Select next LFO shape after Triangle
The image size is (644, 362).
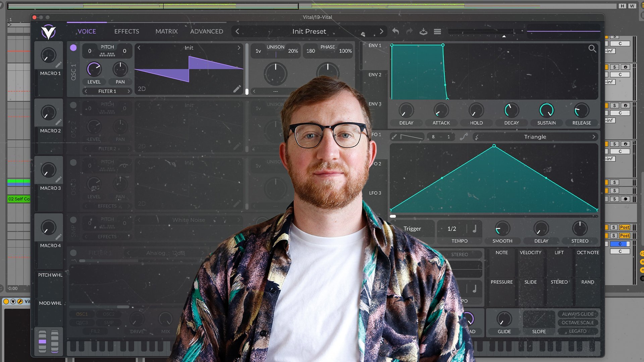click(x=594, y=137)
